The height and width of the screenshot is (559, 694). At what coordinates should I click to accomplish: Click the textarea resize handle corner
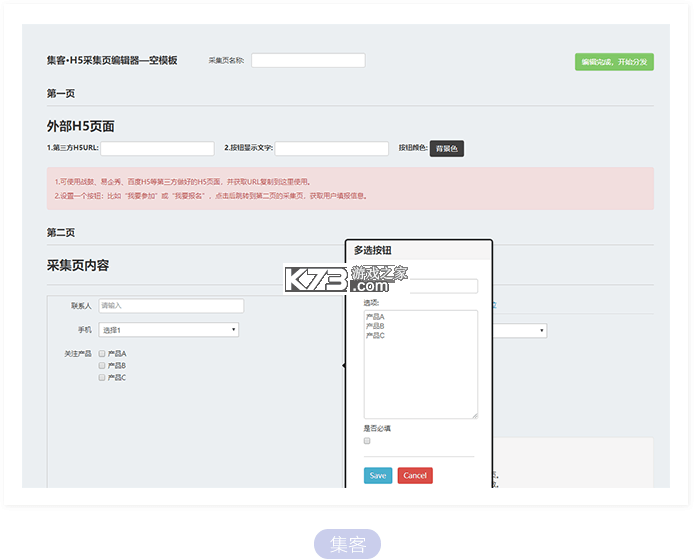(475, 416)
